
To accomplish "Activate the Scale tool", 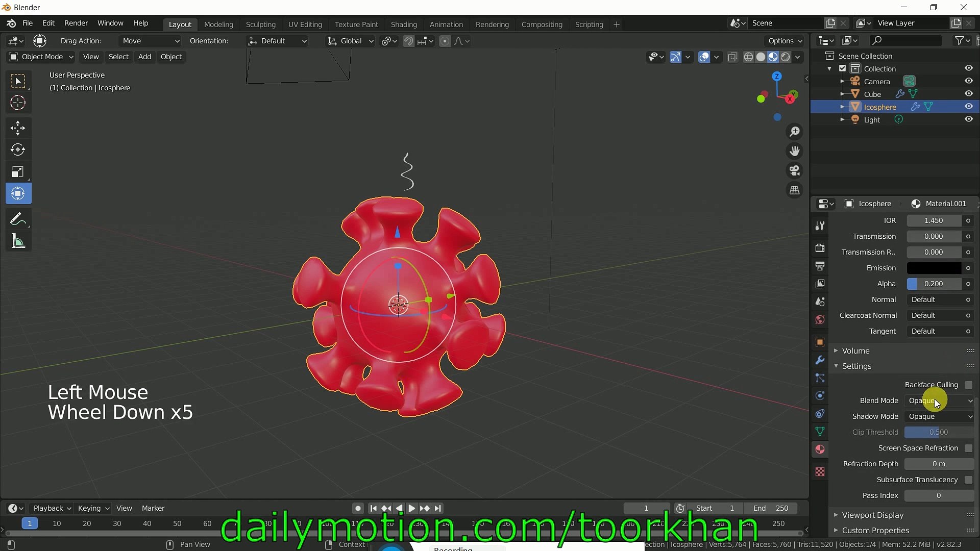I will click(18, 172).
